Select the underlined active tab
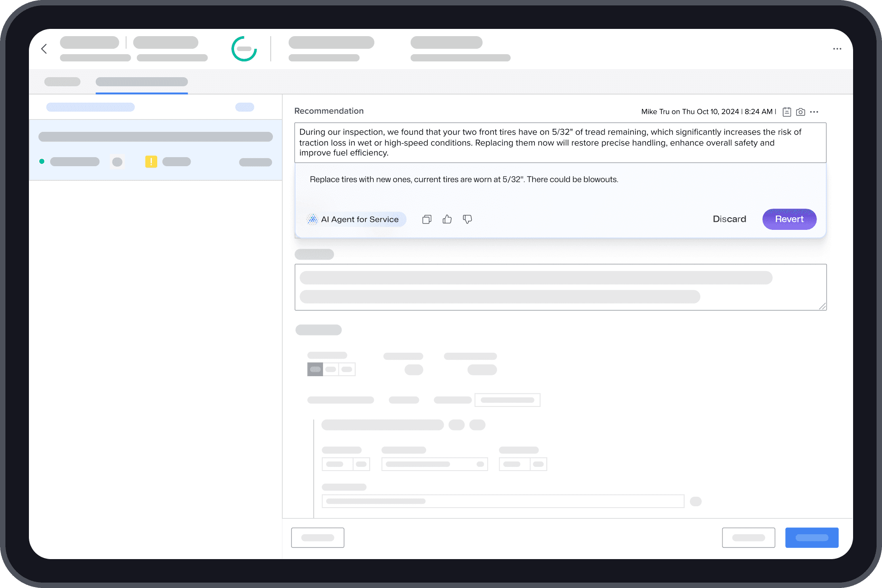The width and height of the screenshot is (882, 588). (141, 82)
